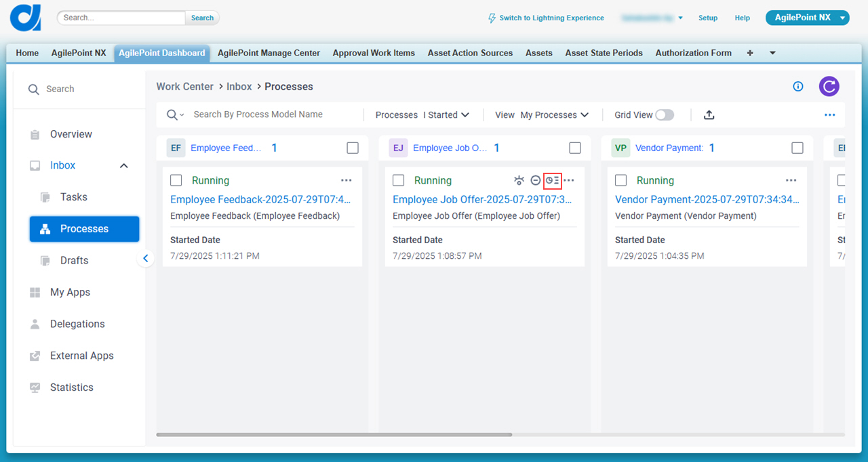
Task: Switch to AgilePoint Manage Center tab
Action: tap(269, 53)
